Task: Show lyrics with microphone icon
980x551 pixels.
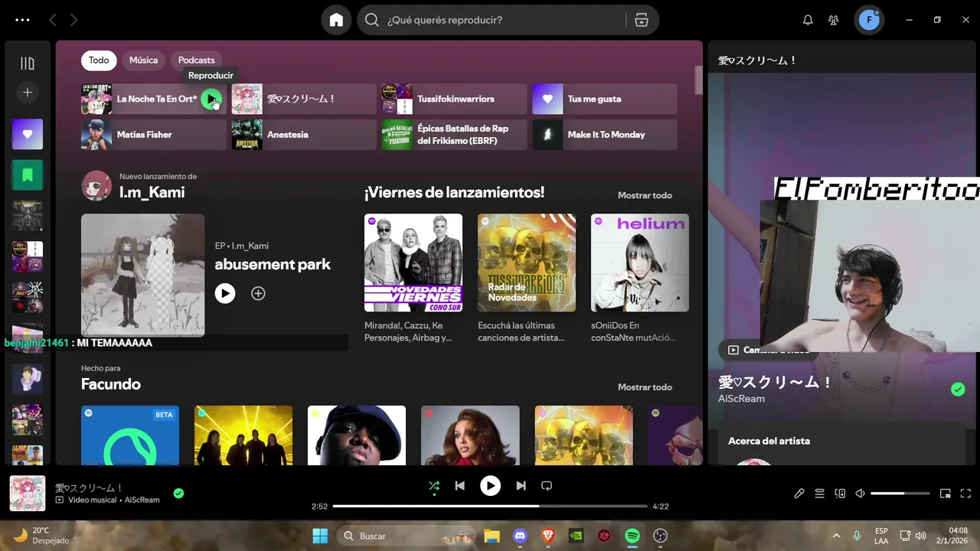Action: point(799,494)
